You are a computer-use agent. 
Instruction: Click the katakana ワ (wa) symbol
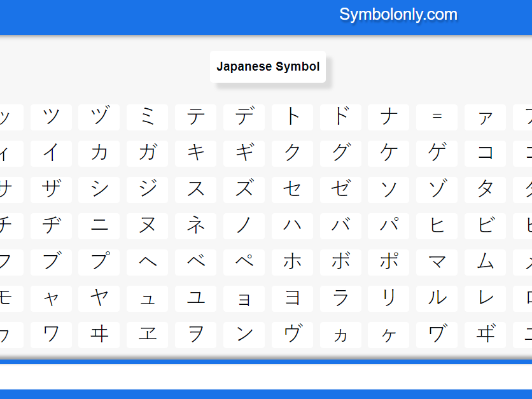pos(51,335)
